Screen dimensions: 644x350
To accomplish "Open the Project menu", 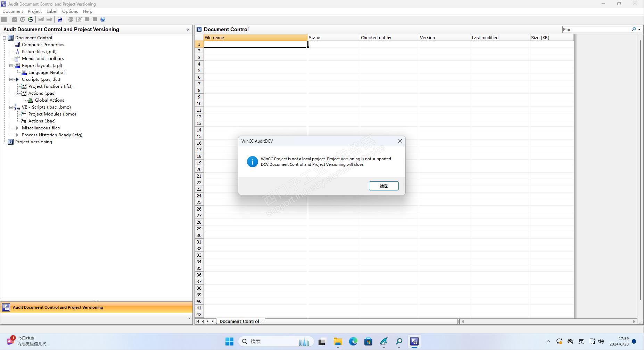I will (35, 11).
